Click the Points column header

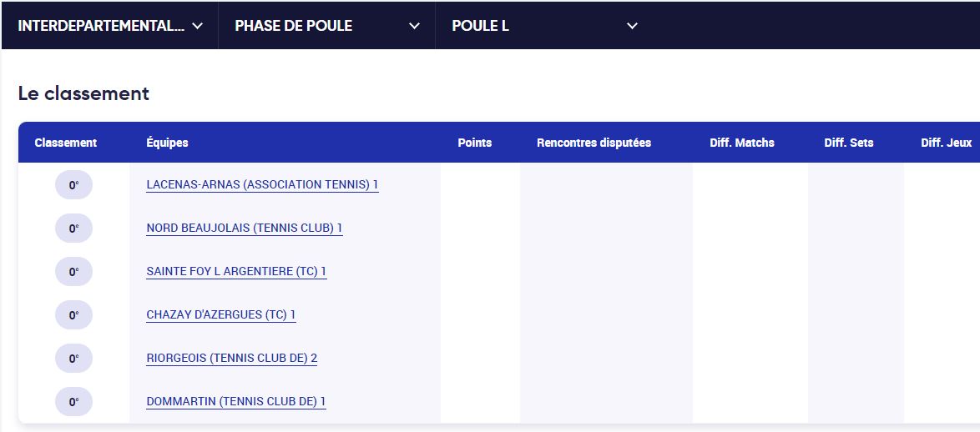[475, 143]
